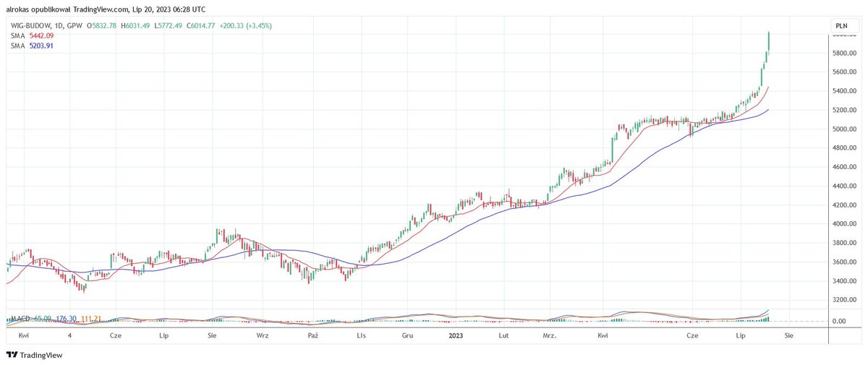
Task: Click the 5600.00 price axis label
Action: 845,72
